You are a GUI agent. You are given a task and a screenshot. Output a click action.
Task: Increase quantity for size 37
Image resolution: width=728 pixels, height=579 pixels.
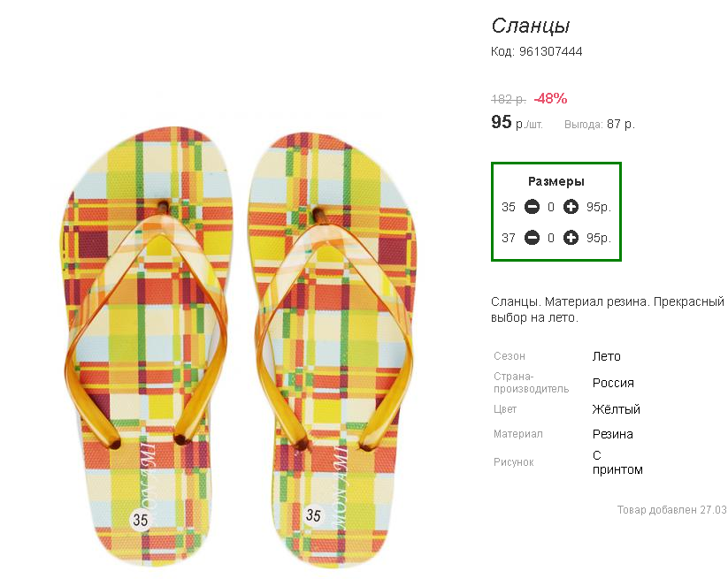[571, 238]
